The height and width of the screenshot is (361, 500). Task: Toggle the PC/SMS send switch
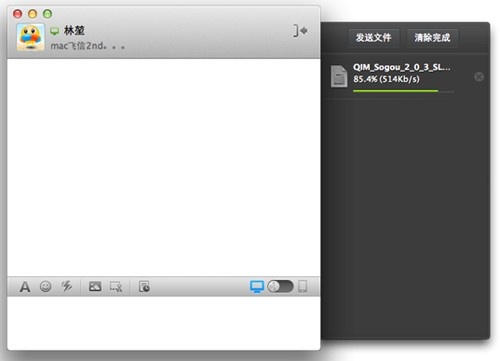[280, 286]
